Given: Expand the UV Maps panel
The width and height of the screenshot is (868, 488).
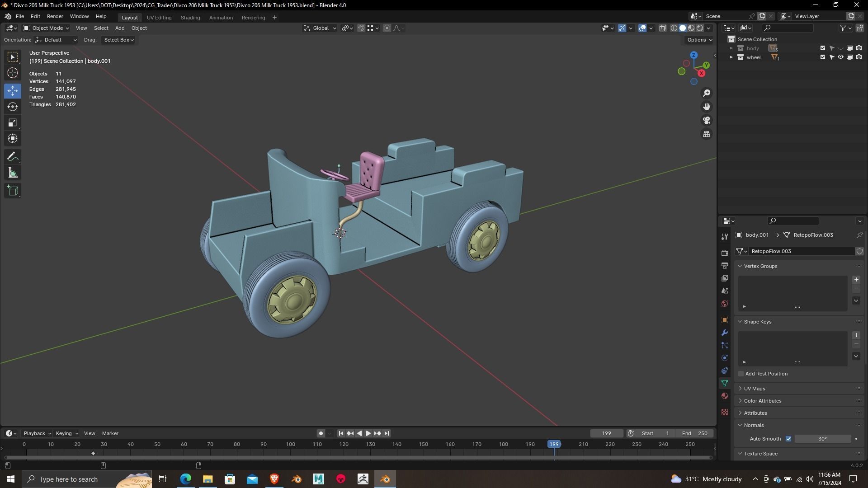Looking at the screenshot, I should pyautogui.click(x=754, y=389).
